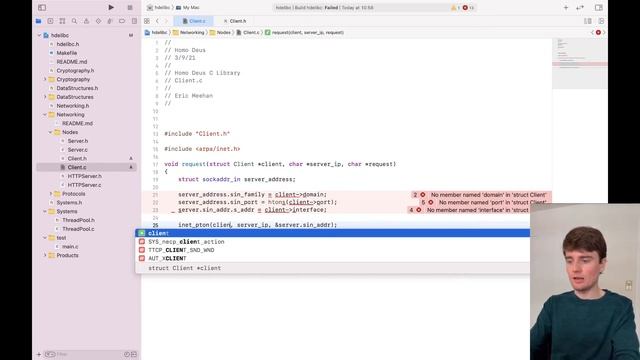Expand the Products folder
640x360 pixels.
pos(45,255)
